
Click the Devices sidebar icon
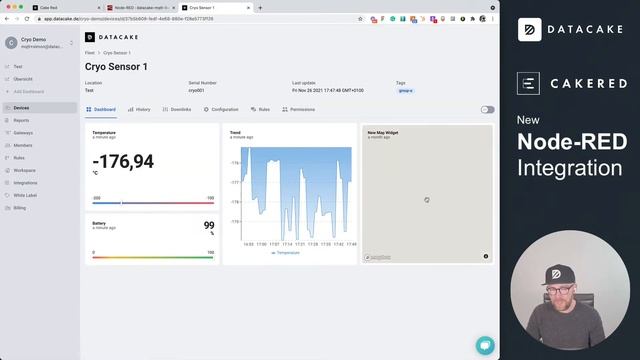tap(7, 108)
